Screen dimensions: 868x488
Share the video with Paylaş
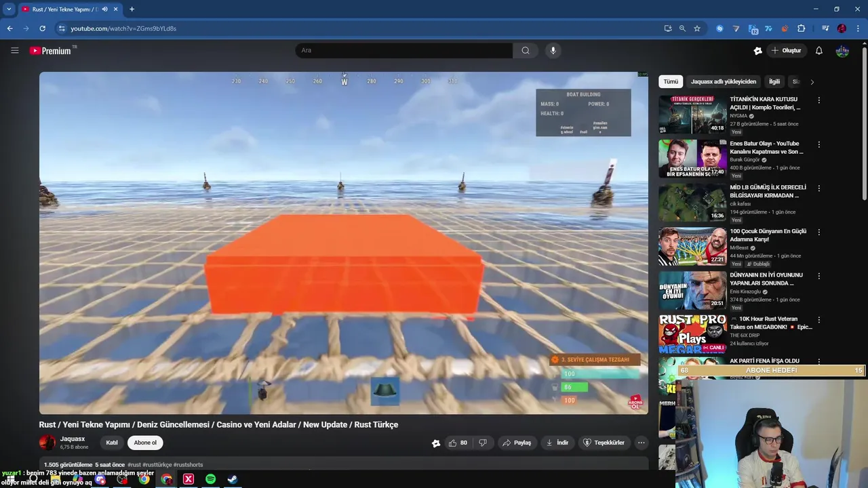click(x=517, y=443)
